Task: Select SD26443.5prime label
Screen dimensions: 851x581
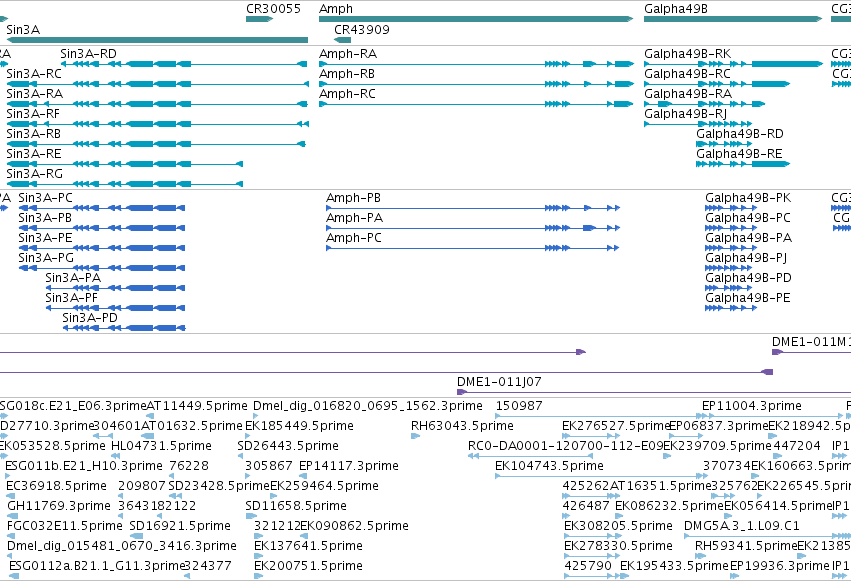Action: (288, 446)
